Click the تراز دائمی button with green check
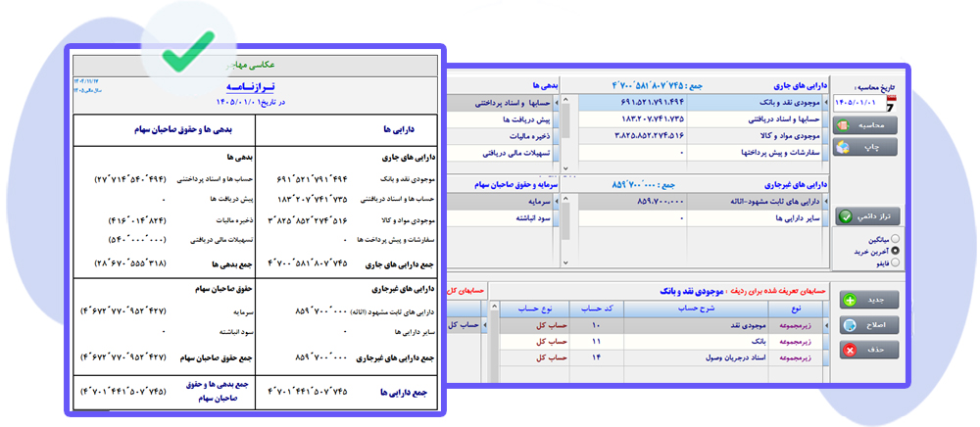 866,216
